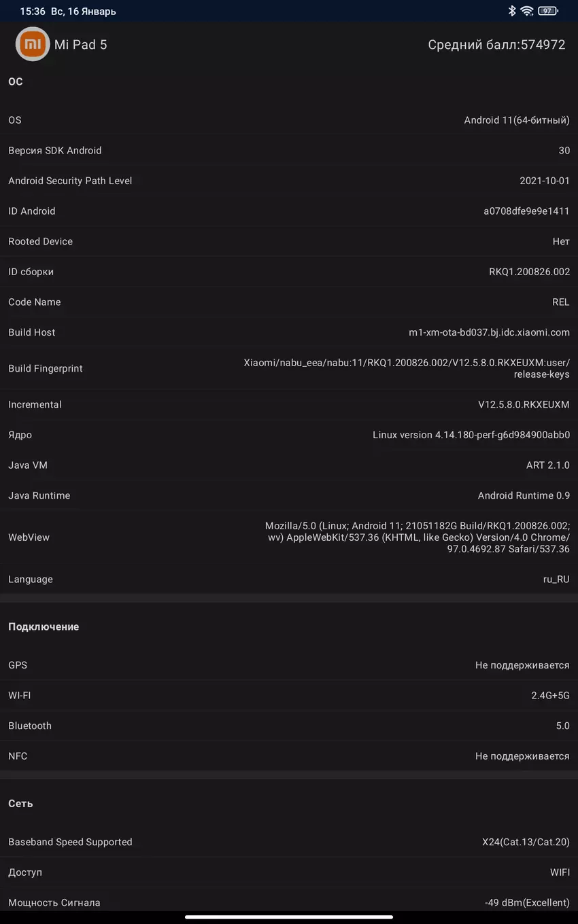
Task: Tap the Baseband Speed Supported row
Action: click(289, 842)
